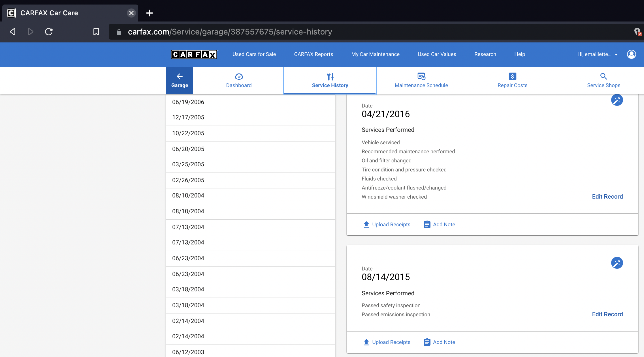Upload Receipts text for 04/21/2016 record
644x357 pixels.
pyautogui.click(x=391, y=224)
